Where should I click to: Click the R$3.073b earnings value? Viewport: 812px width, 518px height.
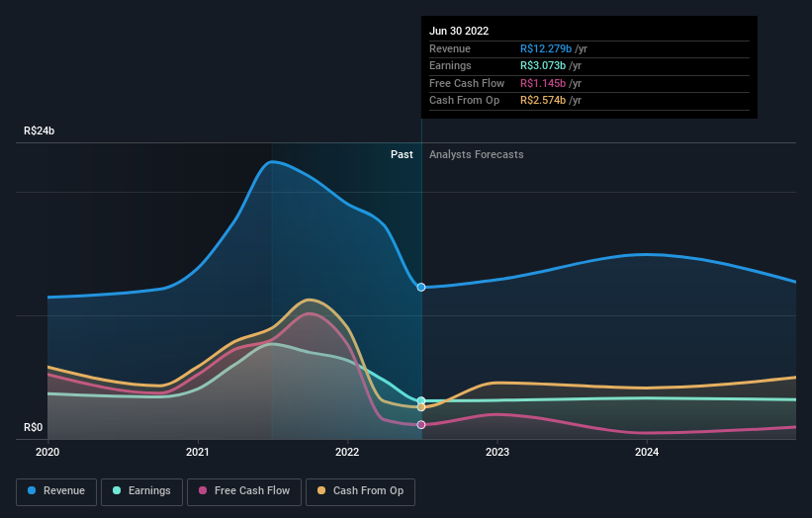543,65
